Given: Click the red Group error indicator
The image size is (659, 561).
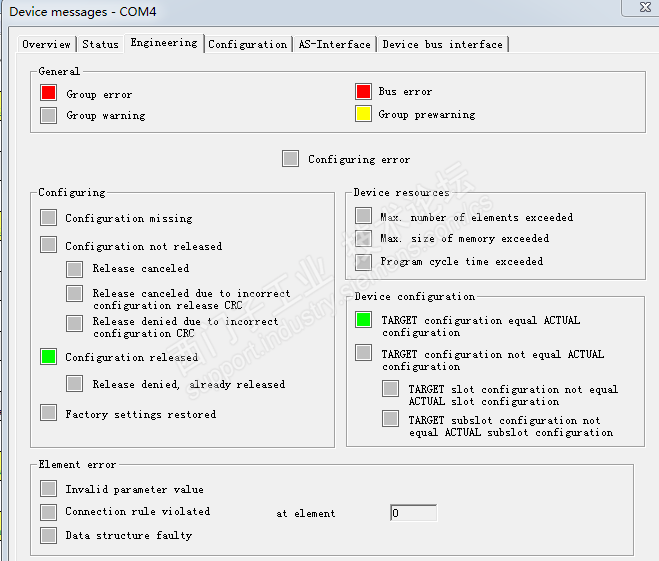Looking at the screenshot, I should point(48,93).
